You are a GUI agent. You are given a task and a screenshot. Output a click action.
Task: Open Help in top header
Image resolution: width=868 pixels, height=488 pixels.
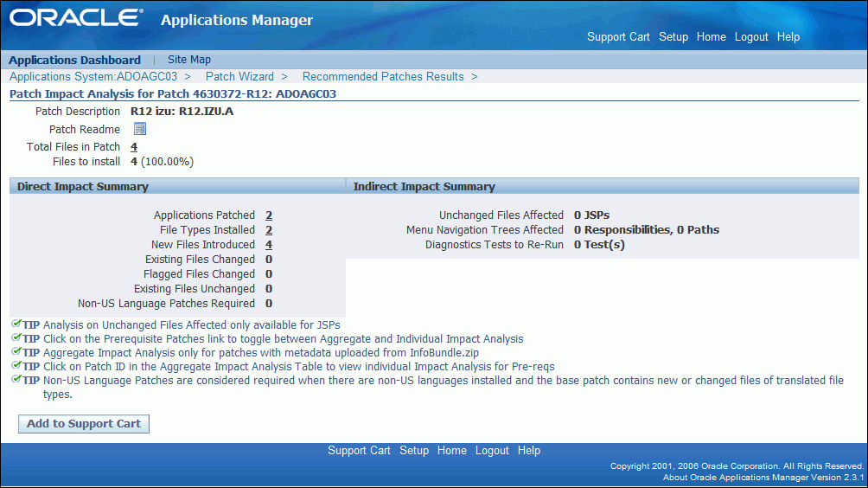[x=788, y=37]
